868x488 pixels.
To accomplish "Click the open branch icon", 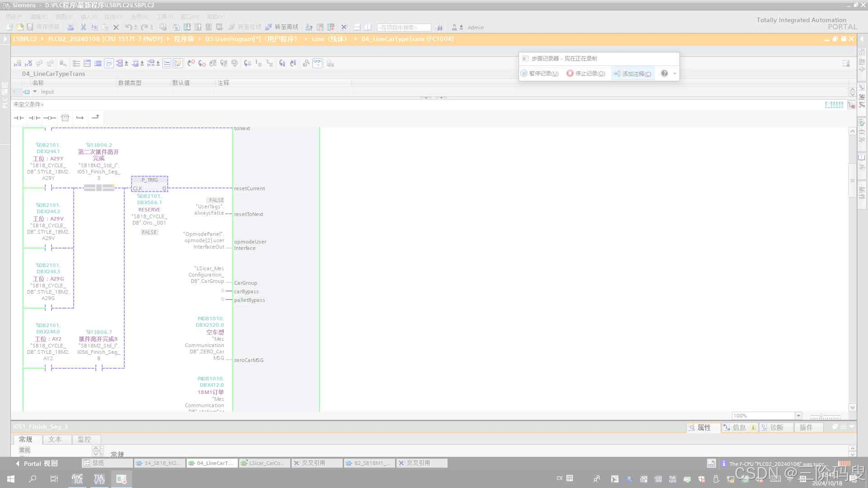I will (x=80, y=118).
